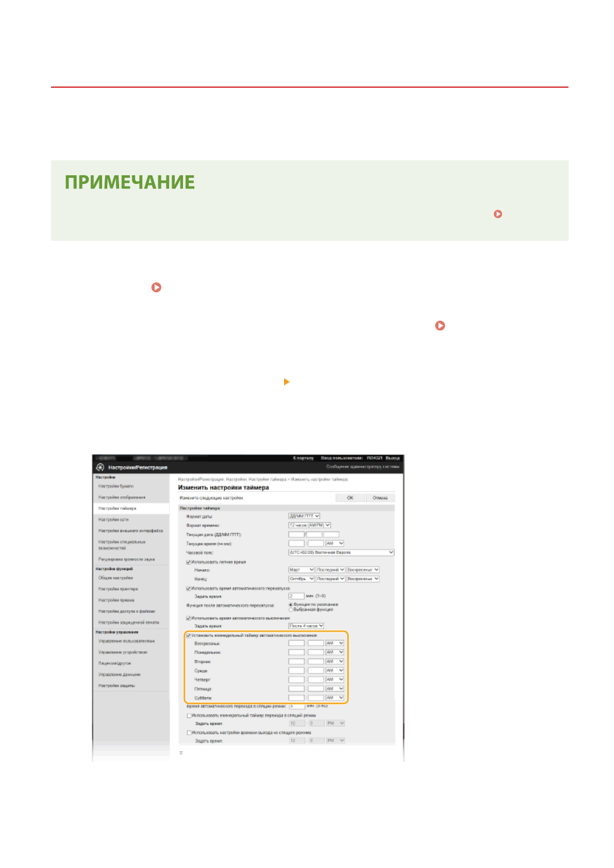Open Настройки сети in the sidebar
This screenshot has width=614, height=868.
tap(114, 520)
